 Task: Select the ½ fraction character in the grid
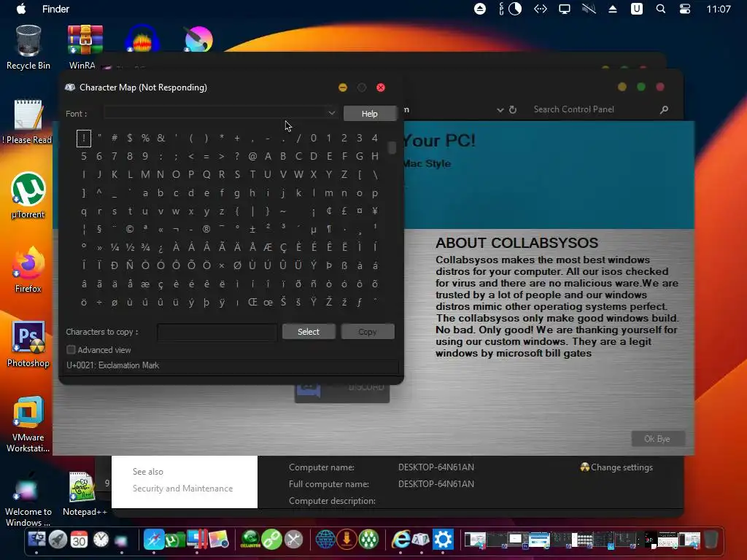130,247
